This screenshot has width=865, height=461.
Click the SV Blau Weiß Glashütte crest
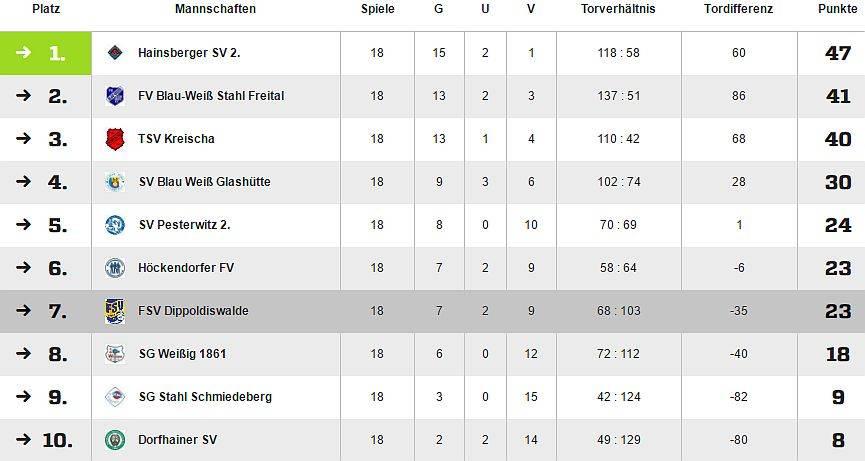(115, 182)
